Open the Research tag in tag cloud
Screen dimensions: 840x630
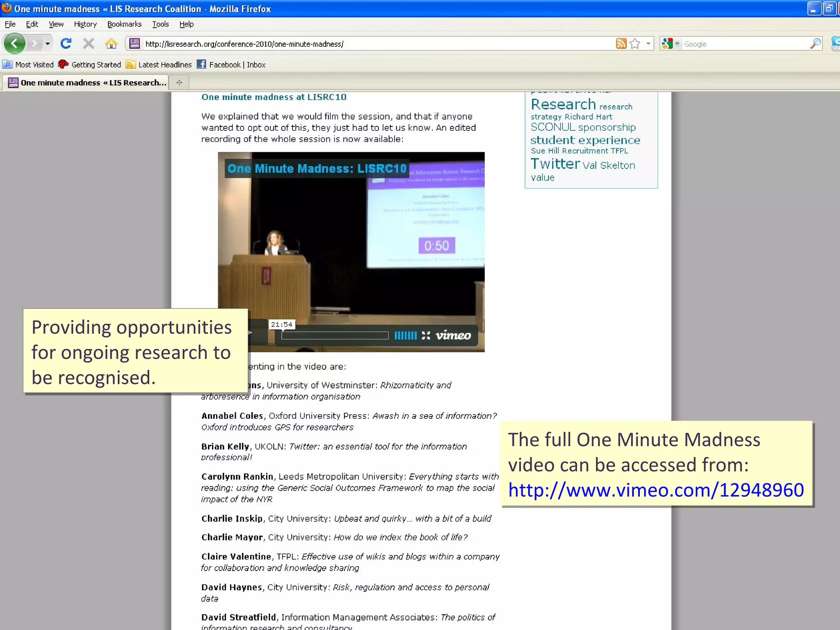tap(563, 104)
